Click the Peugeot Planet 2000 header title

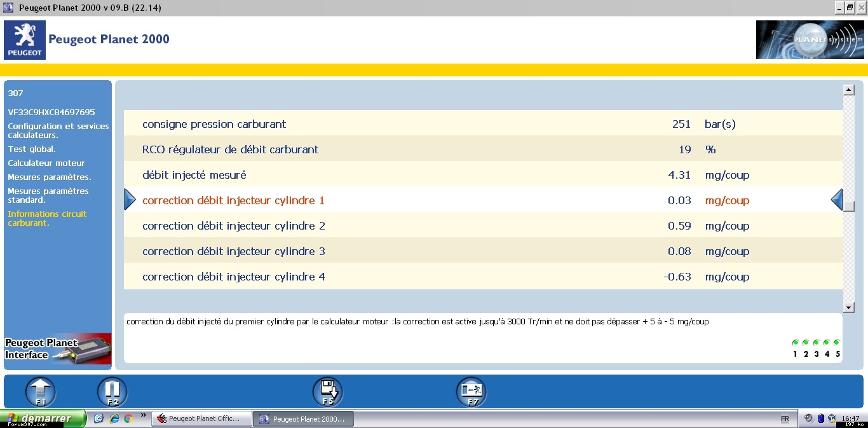coord(109,39)
